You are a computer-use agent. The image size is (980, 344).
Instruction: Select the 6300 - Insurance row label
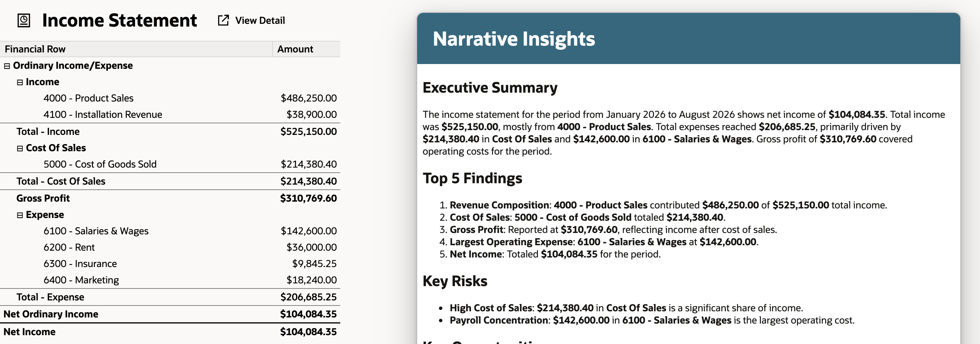pos(80,264)
